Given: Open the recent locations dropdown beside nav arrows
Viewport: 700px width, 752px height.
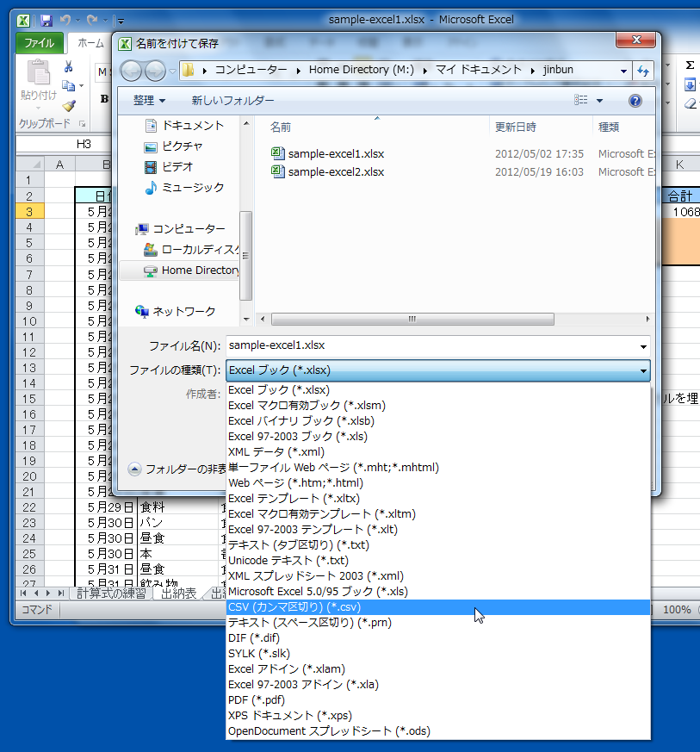Looking at the screenshot, I should pyautogui.click(x=172, y=71).
